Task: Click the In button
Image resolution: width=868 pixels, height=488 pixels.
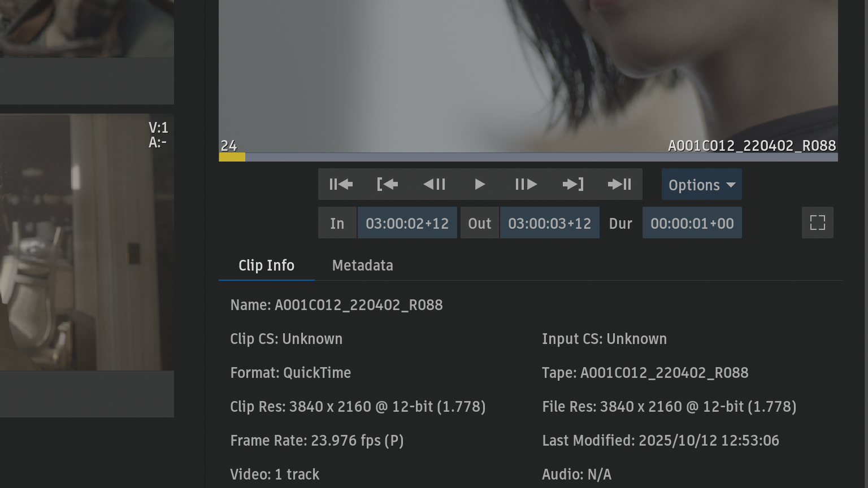Action: point(337,223)
